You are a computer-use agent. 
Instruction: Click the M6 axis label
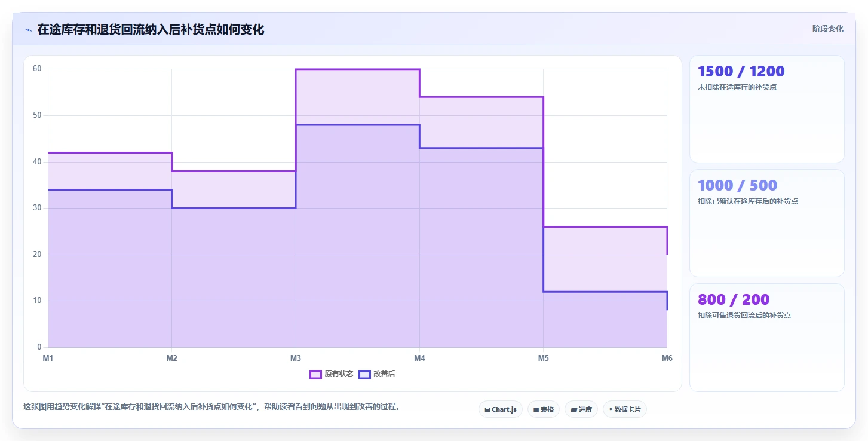pyautogui.click(x=667, y=358)
